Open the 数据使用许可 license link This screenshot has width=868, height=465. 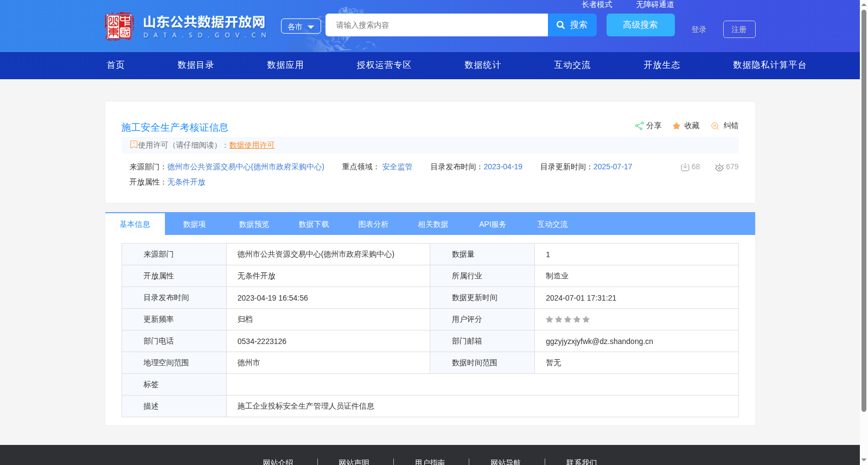click(x=252, y=145)
